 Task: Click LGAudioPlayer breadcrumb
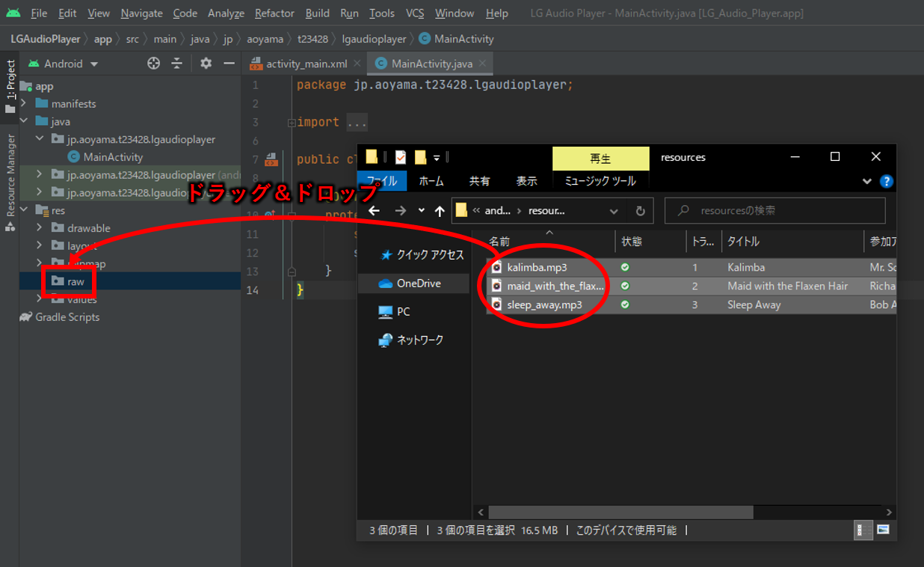(x=46, y=39)
